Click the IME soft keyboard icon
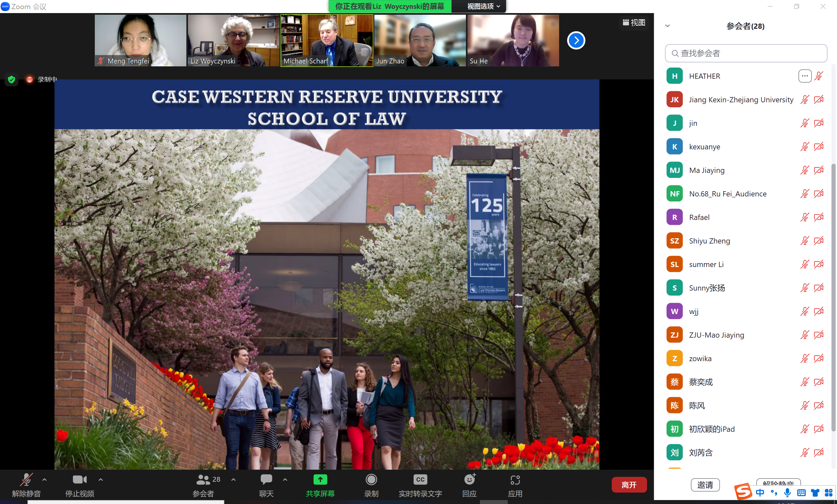 [801, 493]
